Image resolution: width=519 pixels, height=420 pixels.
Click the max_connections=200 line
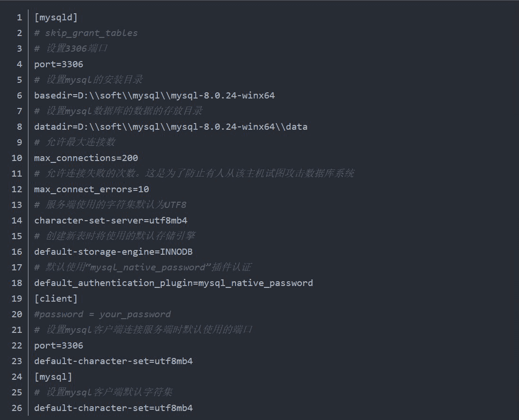coord(86,158)
